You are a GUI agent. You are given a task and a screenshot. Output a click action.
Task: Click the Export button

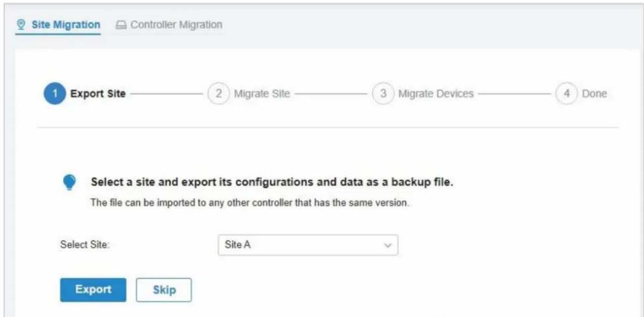[93, 290]
